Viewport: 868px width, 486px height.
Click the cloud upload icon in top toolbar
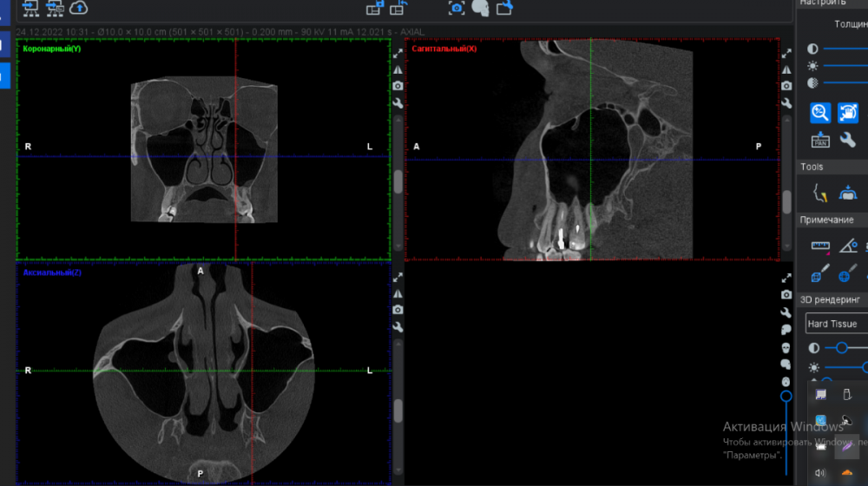click(x=79, y=8)
